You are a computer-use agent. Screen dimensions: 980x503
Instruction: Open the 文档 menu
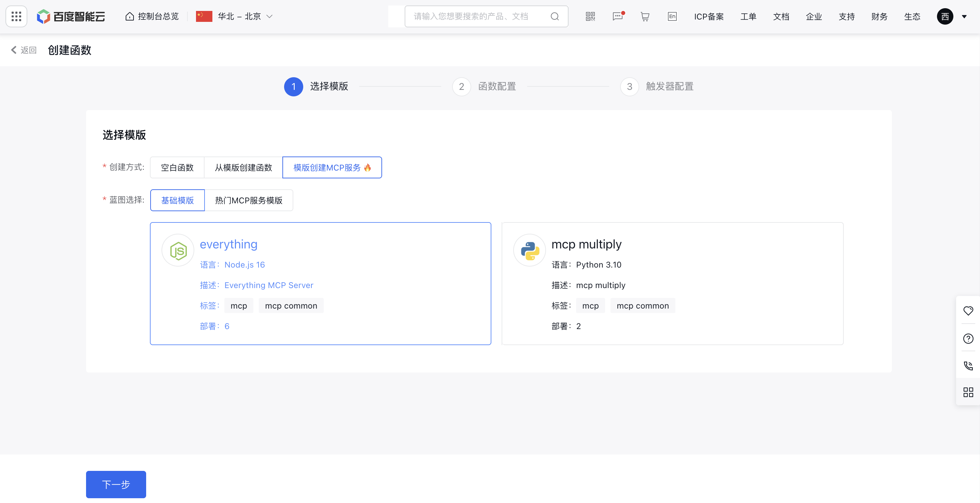[x=781, y=16]
